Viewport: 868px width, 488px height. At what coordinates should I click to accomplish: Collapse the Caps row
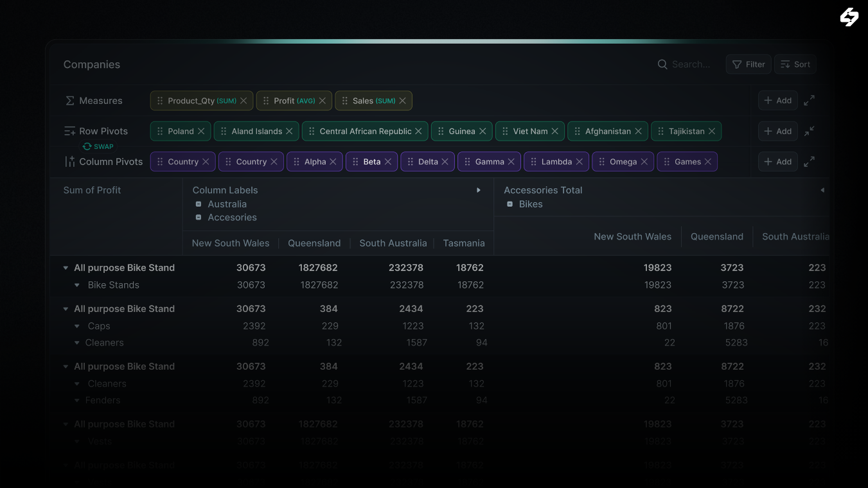[77, 326]
